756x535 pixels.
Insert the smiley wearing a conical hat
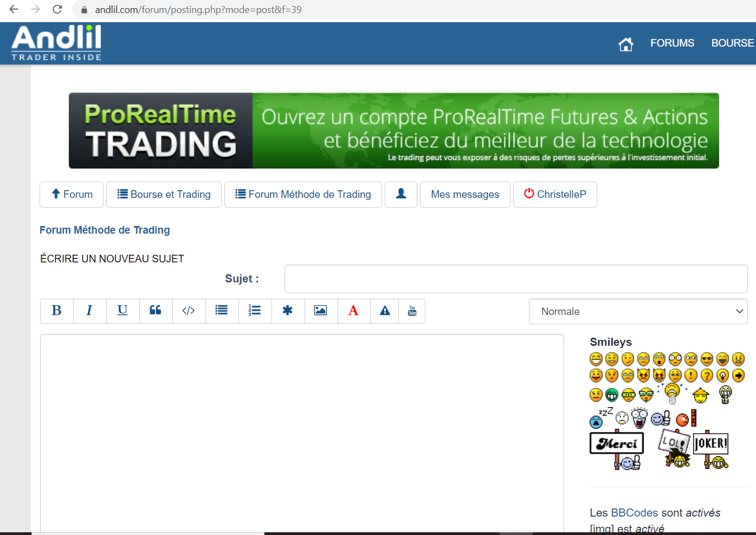tap(701, 395)
